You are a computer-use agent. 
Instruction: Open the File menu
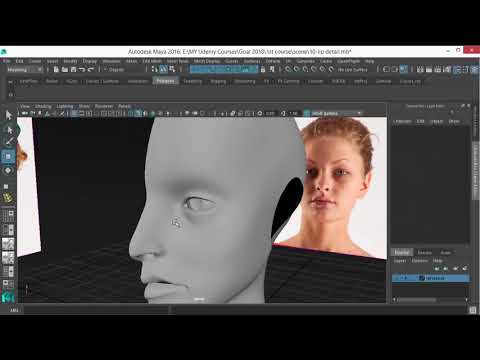click(7, 61)
